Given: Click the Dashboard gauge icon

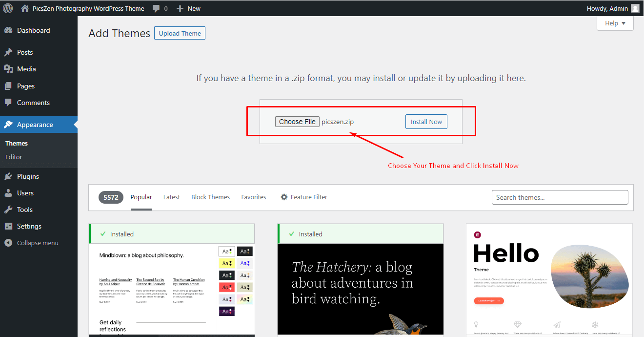Looking at the screenshot, I should click(x=8, y=30).
